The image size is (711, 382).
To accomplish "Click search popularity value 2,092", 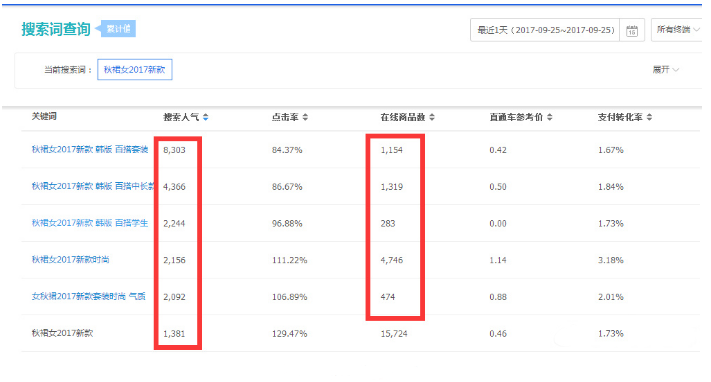I will 175,297.
